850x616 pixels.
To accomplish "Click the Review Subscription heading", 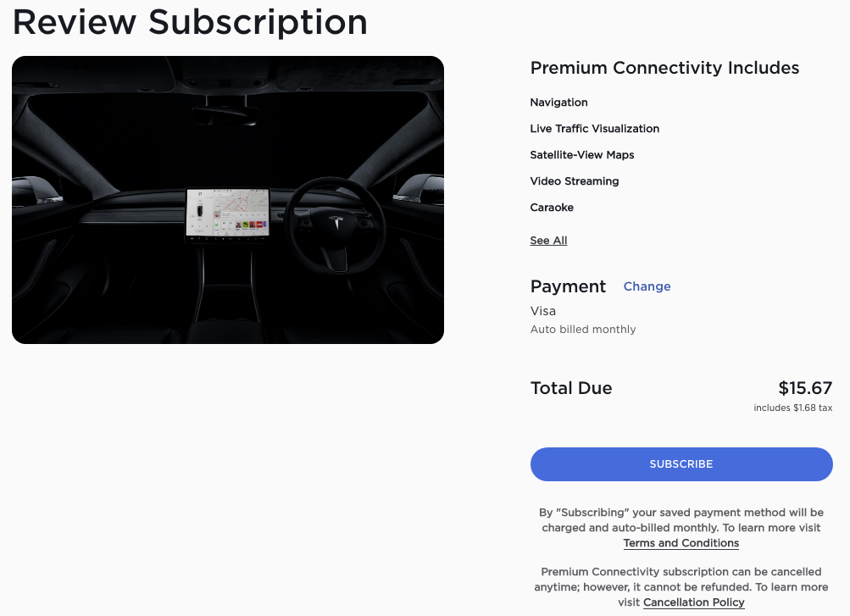I will click(190, 22).
